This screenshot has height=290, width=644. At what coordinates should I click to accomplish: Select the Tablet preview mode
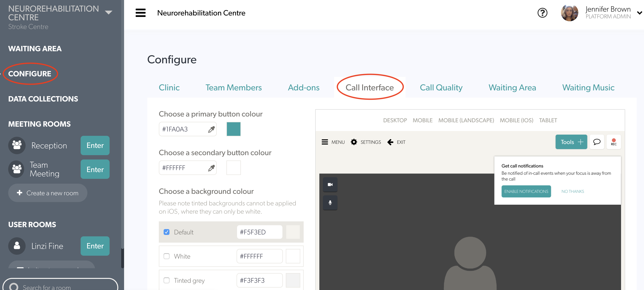pyautogui.click(x=548, y=120)
